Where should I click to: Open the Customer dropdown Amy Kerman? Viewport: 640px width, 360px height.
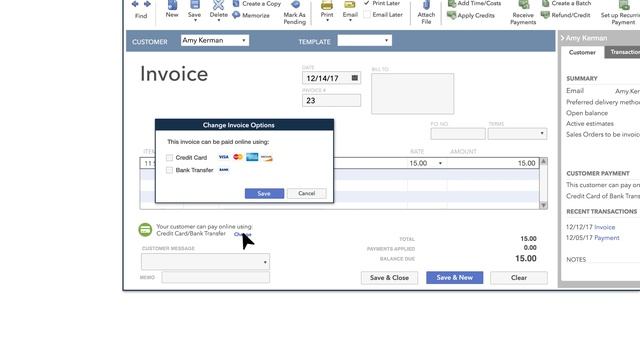coord(215,40)
